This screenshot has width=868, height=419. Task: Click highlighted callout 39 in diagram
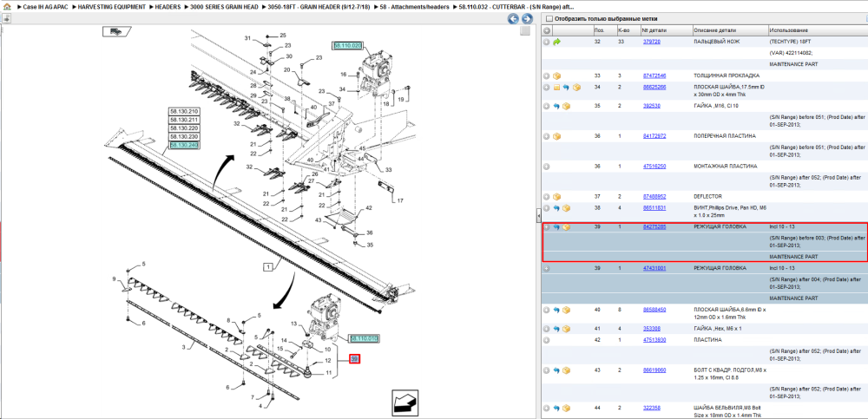click(355, 360)
